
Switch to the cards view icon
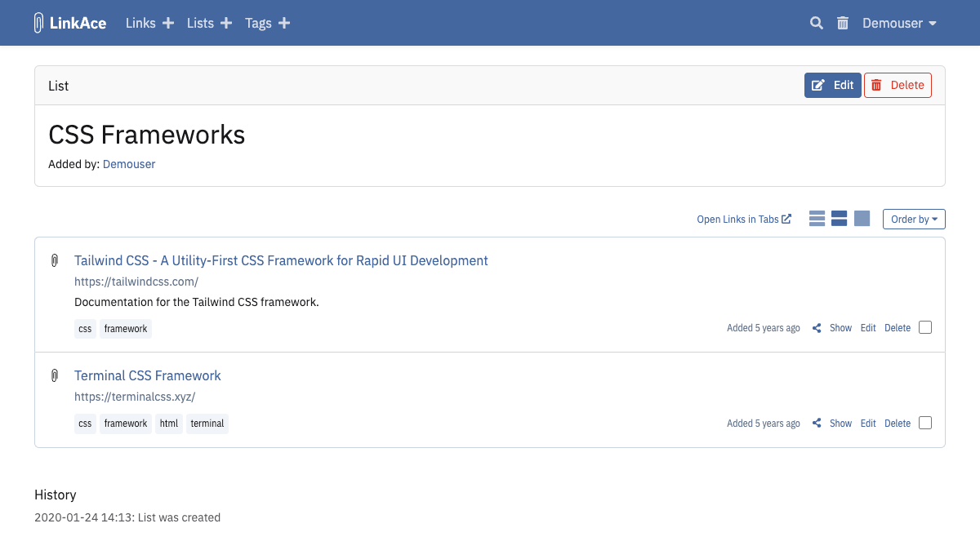pyautogui.click(x=862, y=219)
